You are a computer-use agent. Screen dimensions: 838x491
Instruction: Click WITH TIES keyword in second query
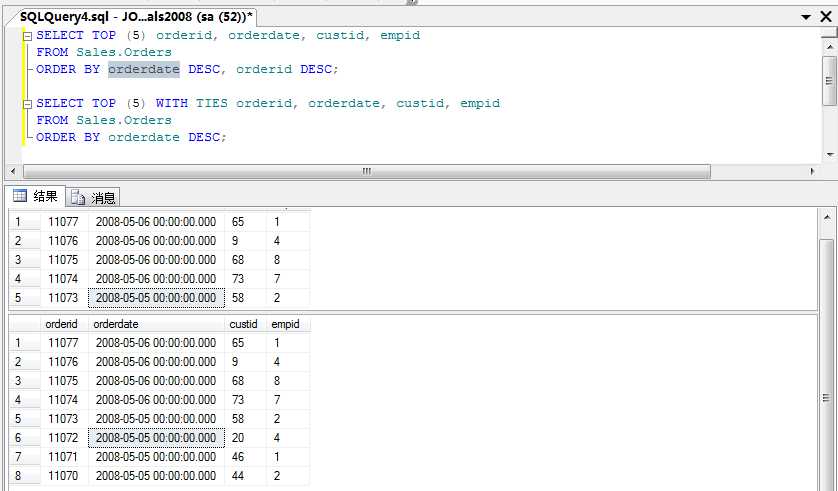tap(192, 103)
